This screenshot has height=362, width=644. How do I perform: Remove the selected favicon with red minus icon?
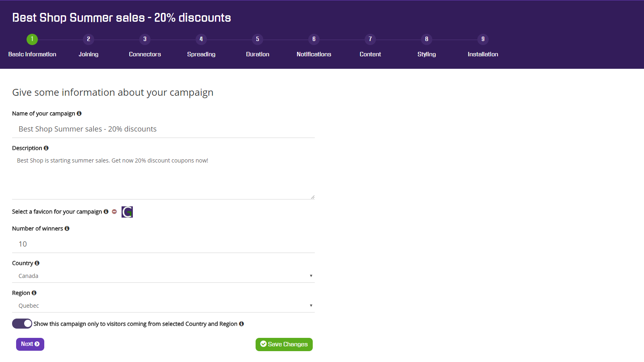pos(114,212)
